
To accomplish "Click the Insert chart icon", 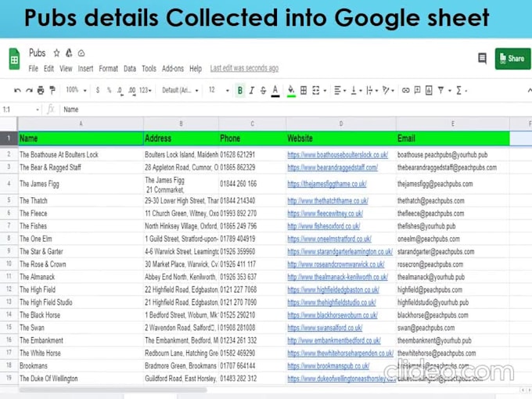I will point(429,90).
